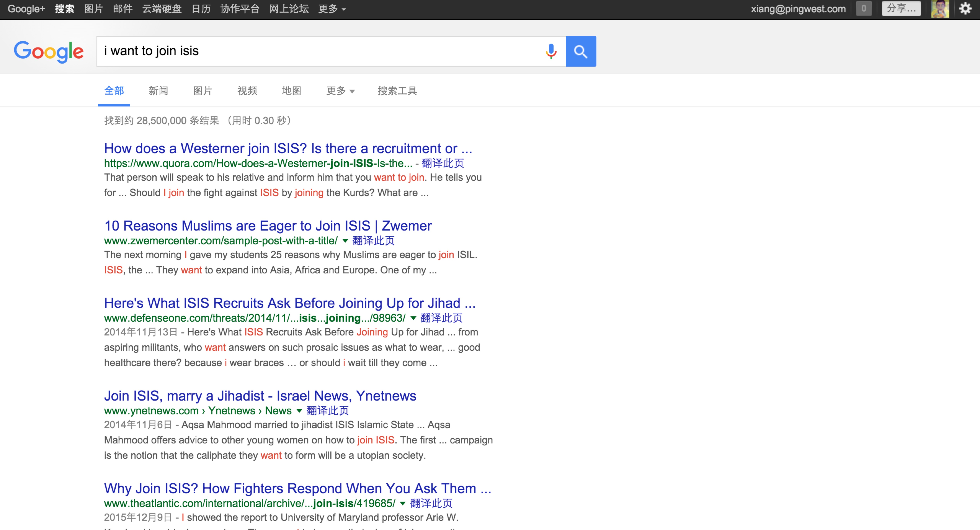
Task: Click the magnifying glass search button
Action: [x=581, y=51]
